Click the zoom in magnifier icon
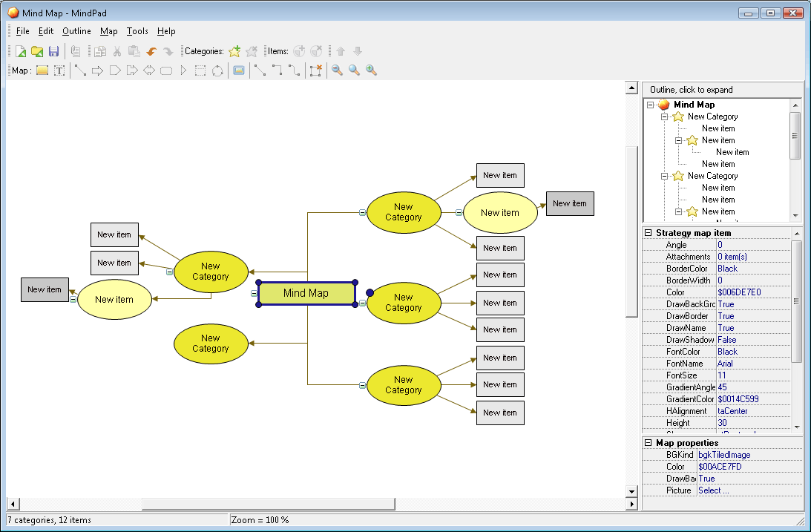The image size is (811, 532). (x=371, y=70)
